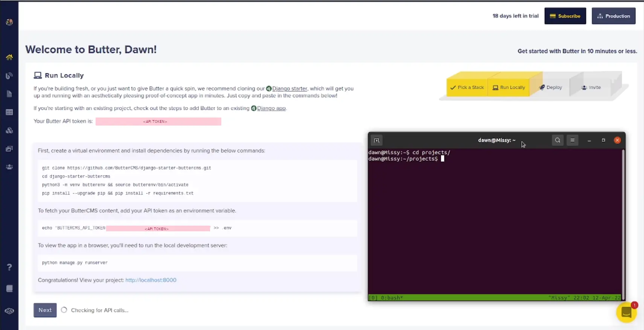This screenshot has width=644, height=330.
Task: Click the cd django-starter-buttercms command
Action: coord(76,176)
